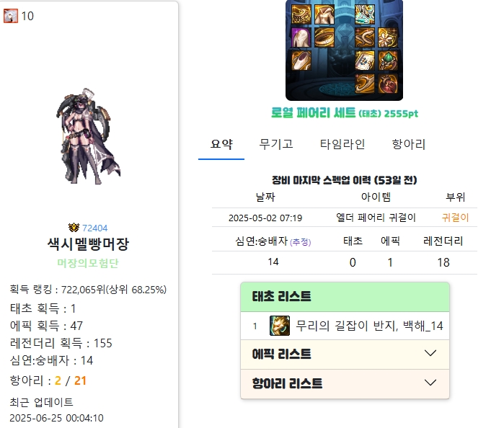Click the purple-background equipment icon
Screen dimensions: 504x428
[301, 37]
